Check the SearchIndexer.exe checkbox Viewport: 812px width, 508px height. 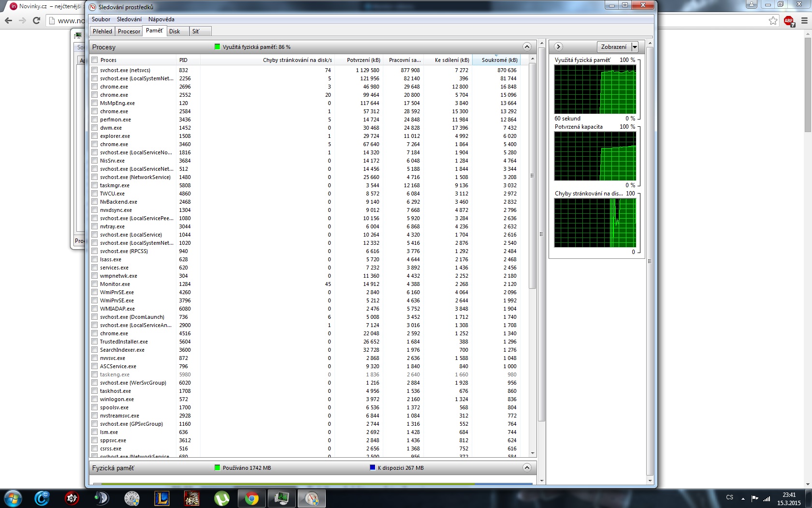(95, 350)
